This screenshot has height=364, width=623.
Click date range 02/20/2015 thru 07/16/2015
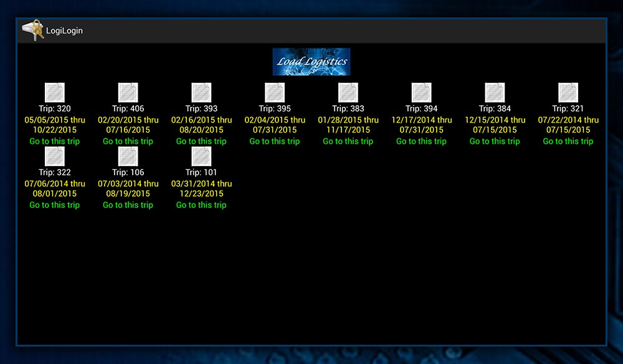[x=128, y=125]
